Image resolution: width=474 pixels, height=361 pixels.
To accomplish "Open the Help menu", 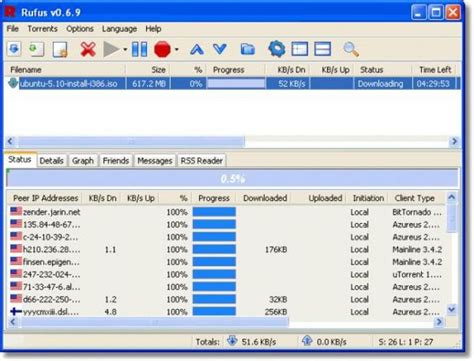I will point(153,29).
